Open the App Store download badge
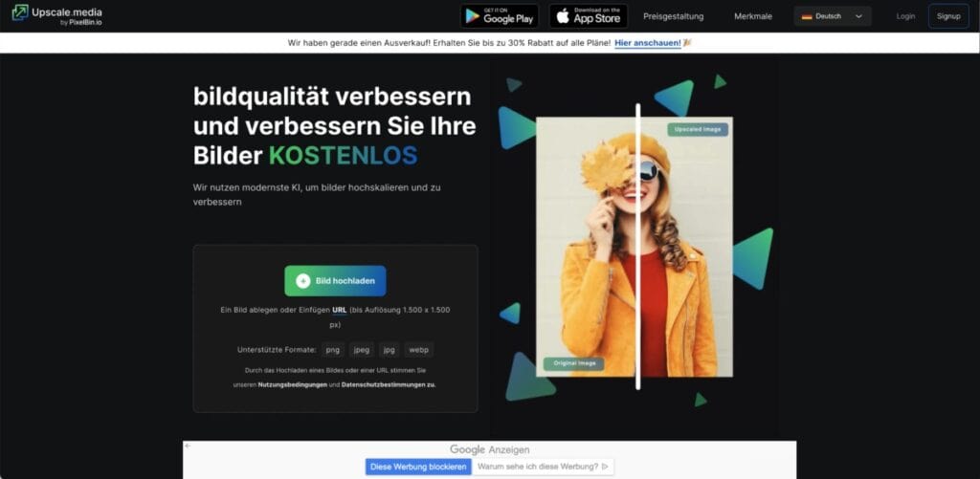 click(589, 16)
